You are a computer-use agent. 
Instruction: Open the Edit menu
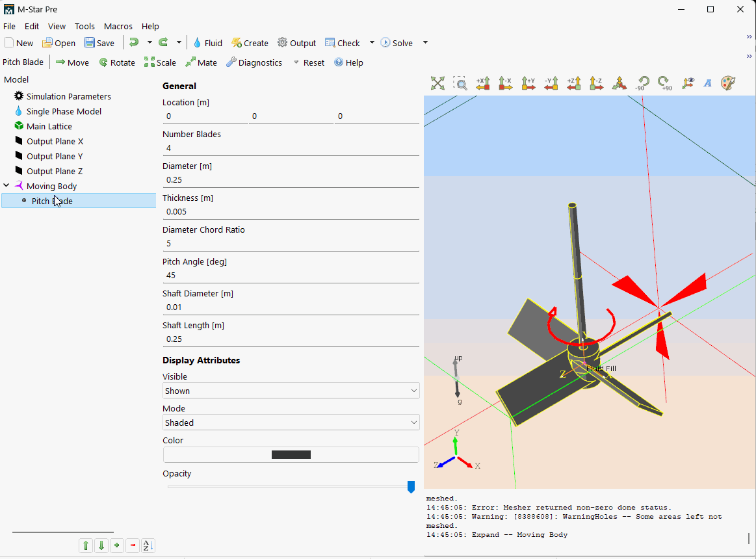click(32, 26)
